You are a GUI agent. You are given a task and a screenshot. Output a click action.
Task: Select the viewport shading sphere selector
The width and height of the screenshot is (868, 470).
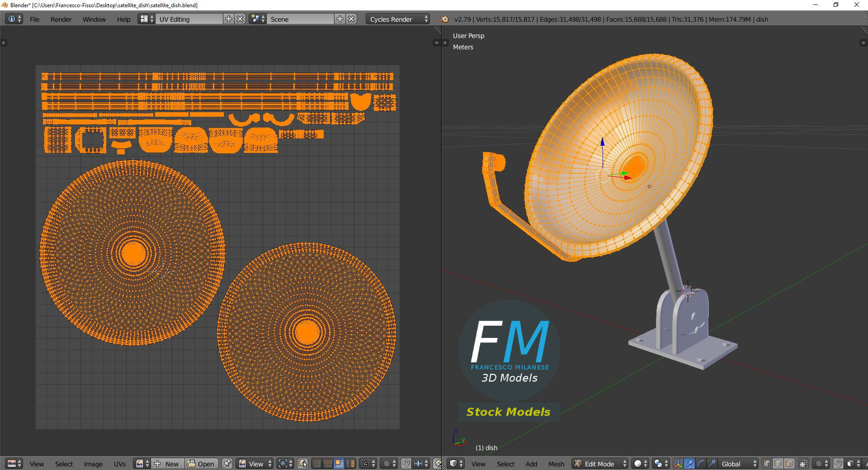pyautogui.click(x=640, y=464)
